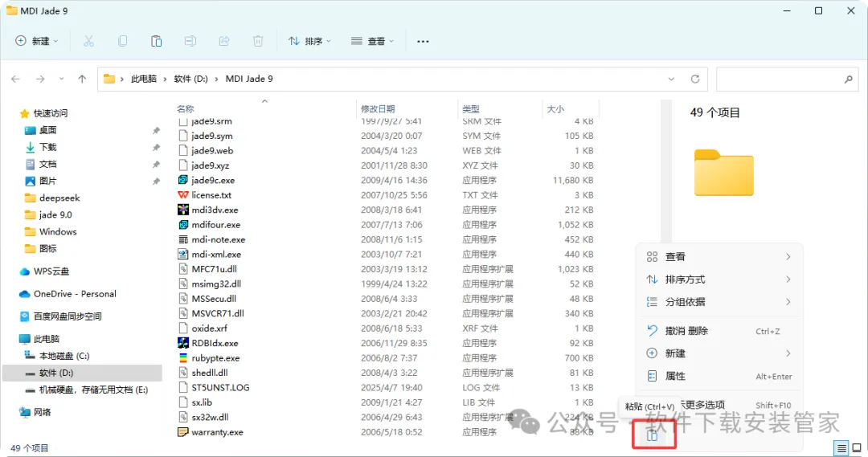Switch to large icons view in status bar
The height and width of the screenshot is (457, 868).
click(857, 448)
